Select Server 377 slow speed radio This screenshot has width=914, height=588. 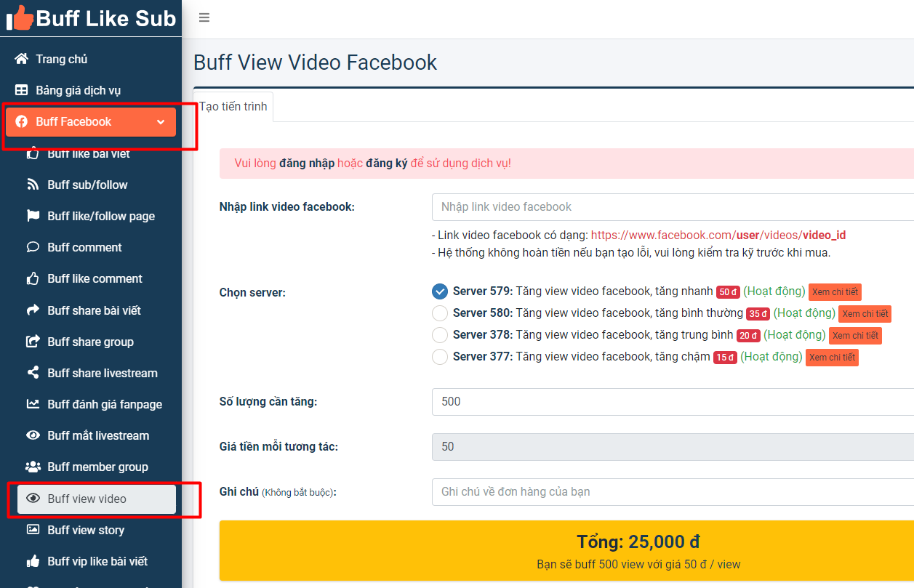(x=439, y=357)
